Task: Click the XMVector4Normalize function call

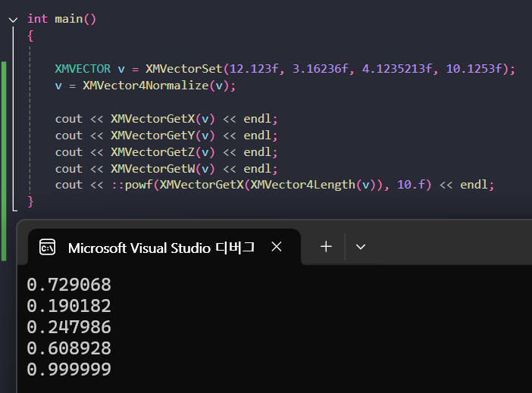Action: point(146,86)
